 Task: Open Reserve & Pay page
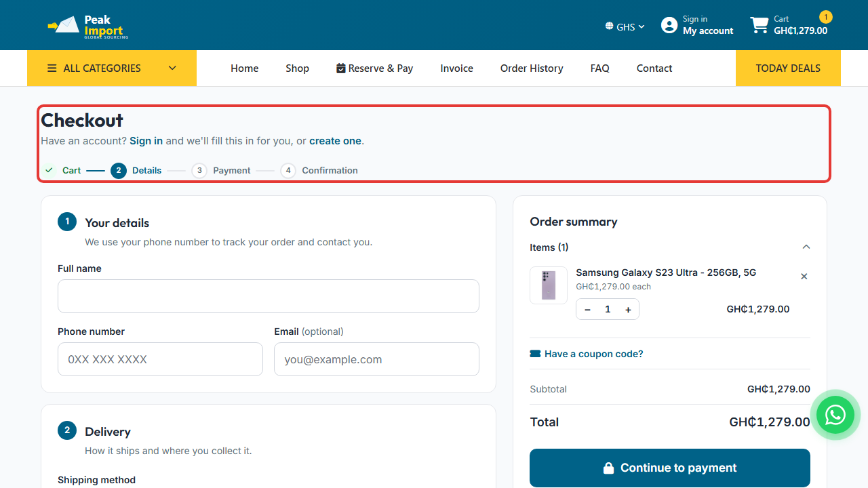pyautogui.click(x=374, y=68)
